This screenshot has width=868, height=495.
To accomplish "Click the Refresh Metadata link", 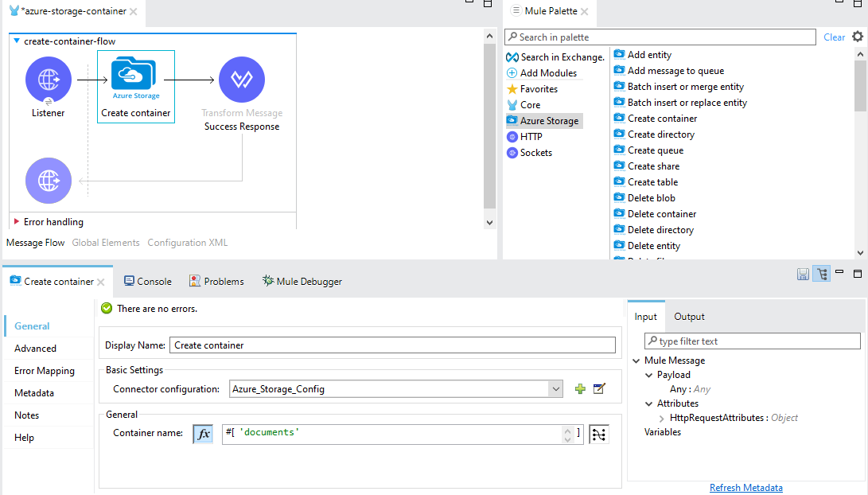I will pos(745,488).
